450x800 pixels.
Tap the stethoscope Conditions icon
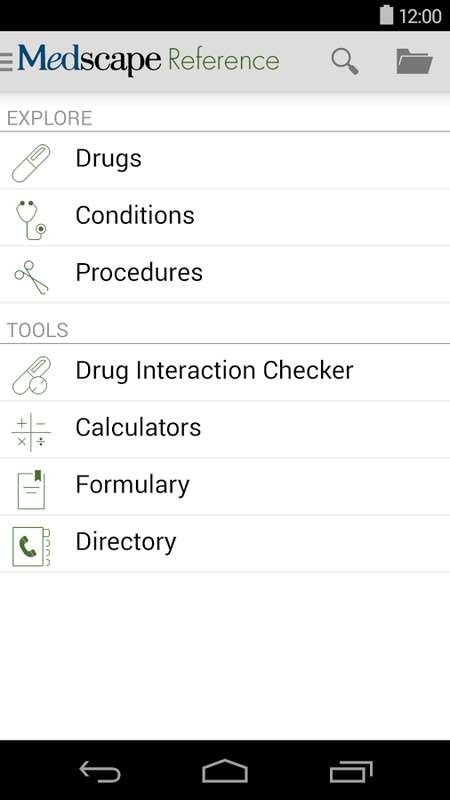(31, 220)
